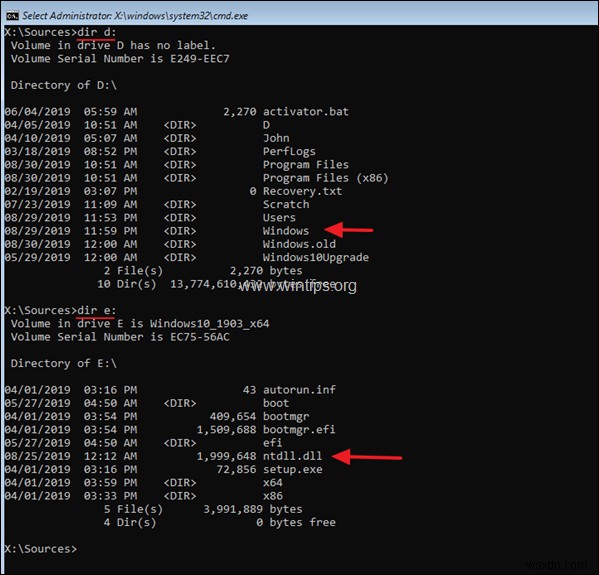
Task: Click the '2 File(s)' summary line
Action: pos(203,270)
